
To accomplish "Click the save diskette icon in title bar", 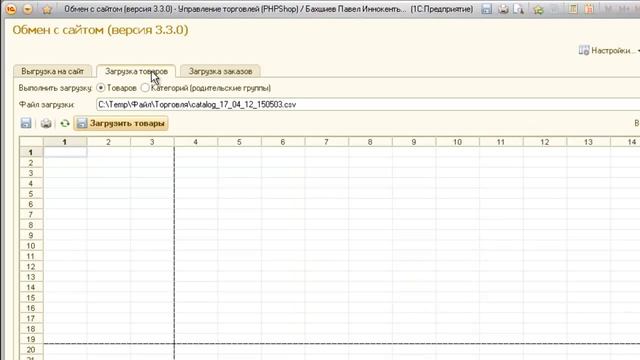I will (486, 9).
